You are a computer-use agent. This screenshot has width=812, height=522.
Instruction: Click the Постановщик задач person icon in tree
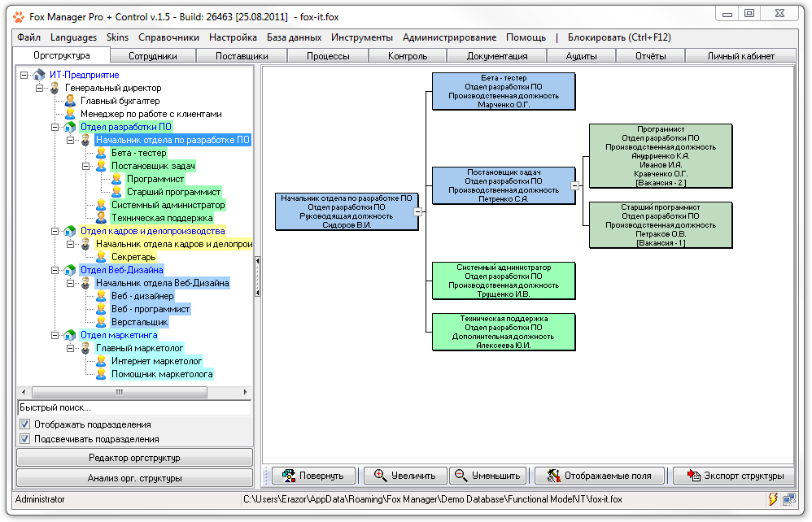tap(101, 166)
